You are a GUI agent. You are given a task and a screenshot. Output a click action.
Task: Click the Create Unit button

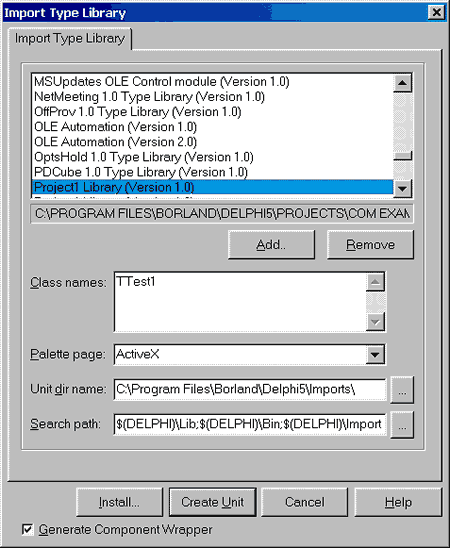click(x=213, y=502)
